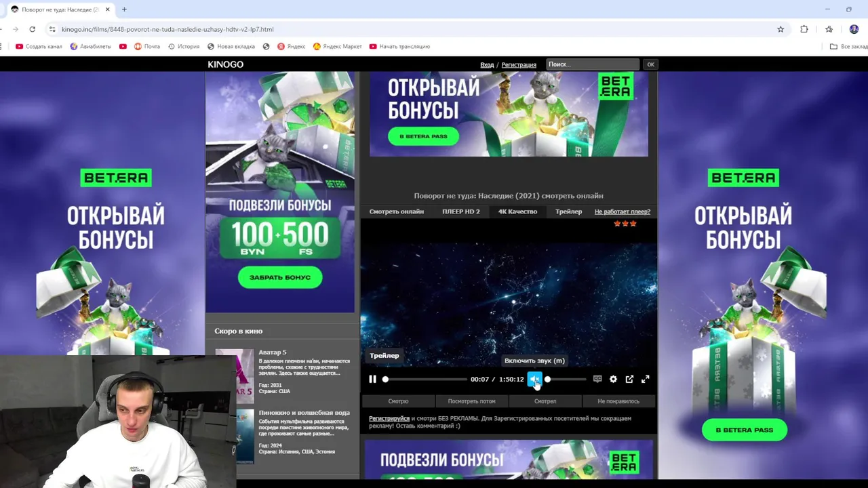Open the Создать канал bookmark
The height and width of the screenshot is (488, 868).
click(39, 47)
